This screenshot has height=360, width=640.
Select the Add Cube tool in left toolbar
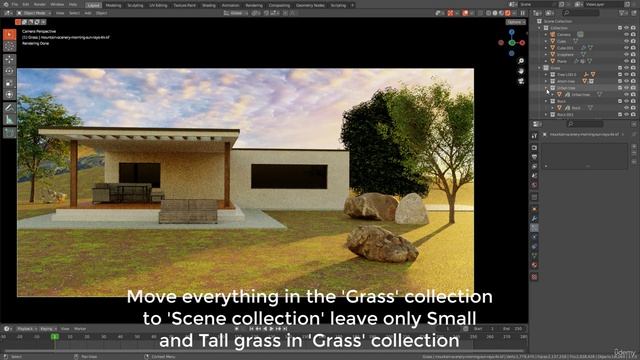pyautogui.click(x=9, y=133)
